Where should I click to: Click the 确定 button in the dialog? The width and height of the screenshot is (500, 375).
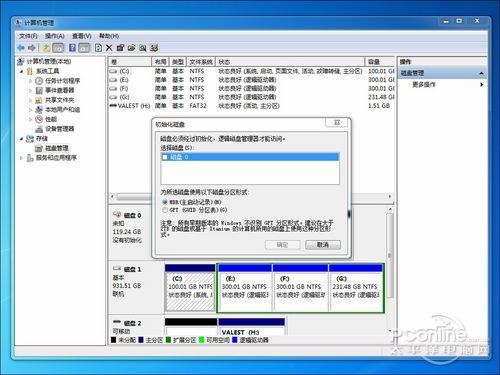point(282,245)
